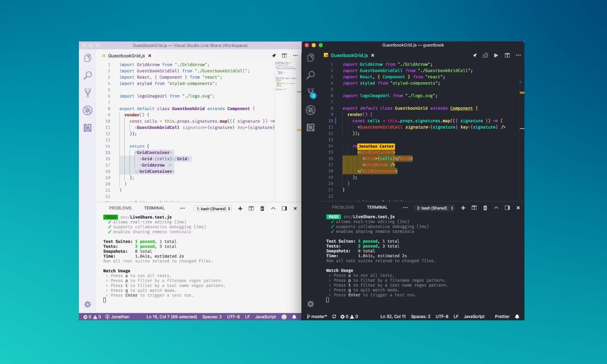Click 'JavaScript' language mode in light status bar
This screenshot has width=607, height=364.
(265, 317)
